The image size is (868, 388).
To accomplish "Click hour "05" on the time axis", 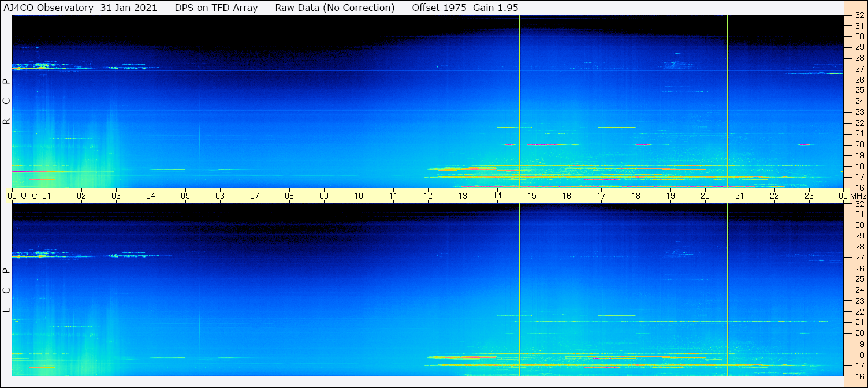I will (x=185, y=196).
